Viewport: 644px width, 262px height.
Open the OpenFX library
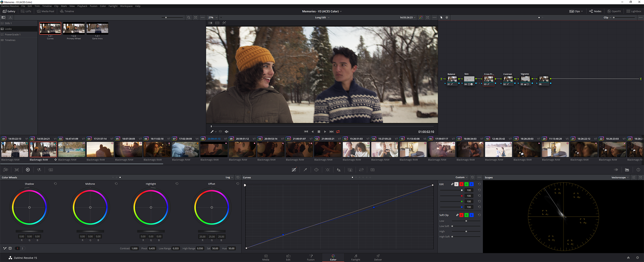point(614,11)
